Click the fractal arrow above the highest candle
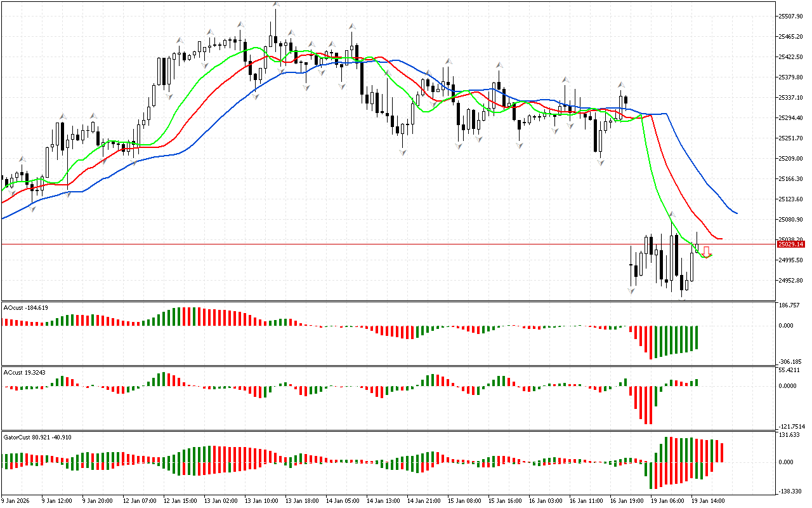 (276, 4)
